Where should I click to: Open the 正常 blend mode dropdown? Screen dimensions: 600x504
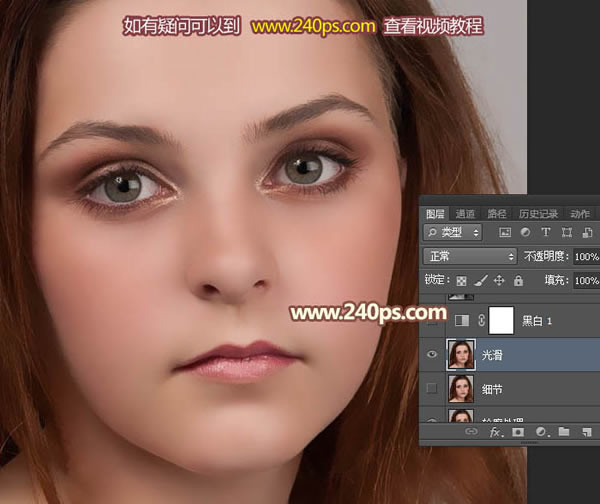point(468,257)
